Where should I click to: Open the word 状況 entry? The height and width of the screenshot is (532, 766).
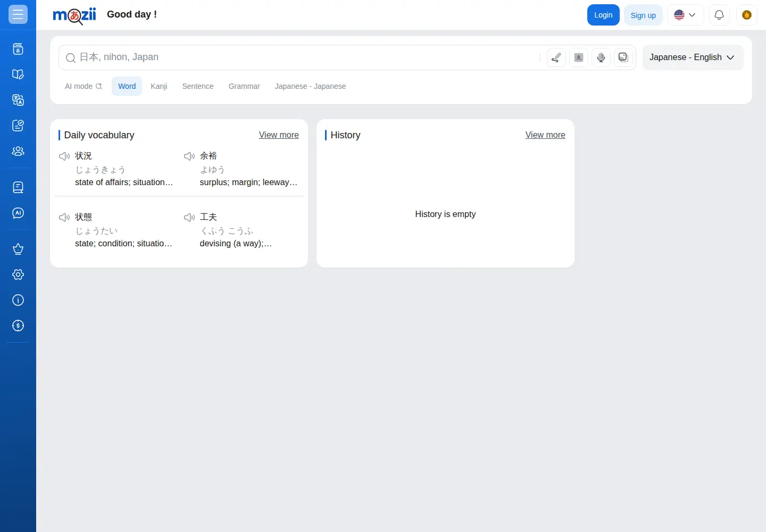(84, 156)
